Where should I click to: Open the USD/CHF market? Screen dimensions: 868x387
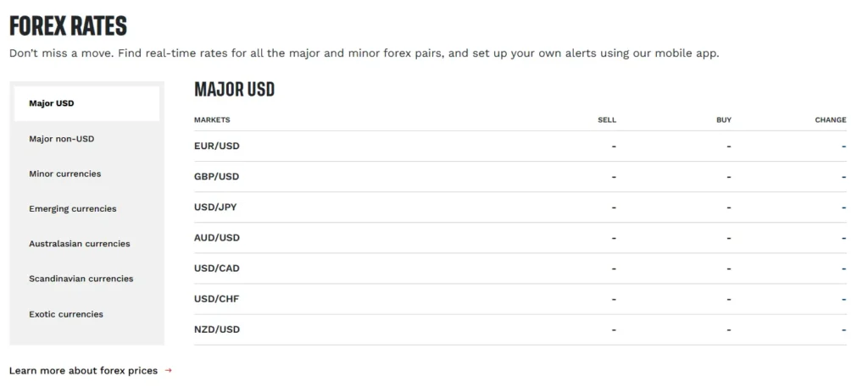217,299
